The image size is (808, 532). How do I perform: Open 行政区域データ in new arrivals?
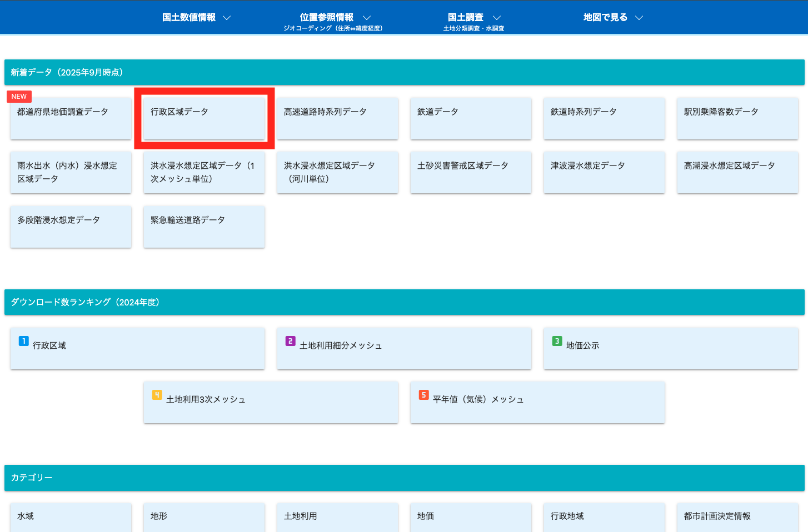tap(204, 118)
